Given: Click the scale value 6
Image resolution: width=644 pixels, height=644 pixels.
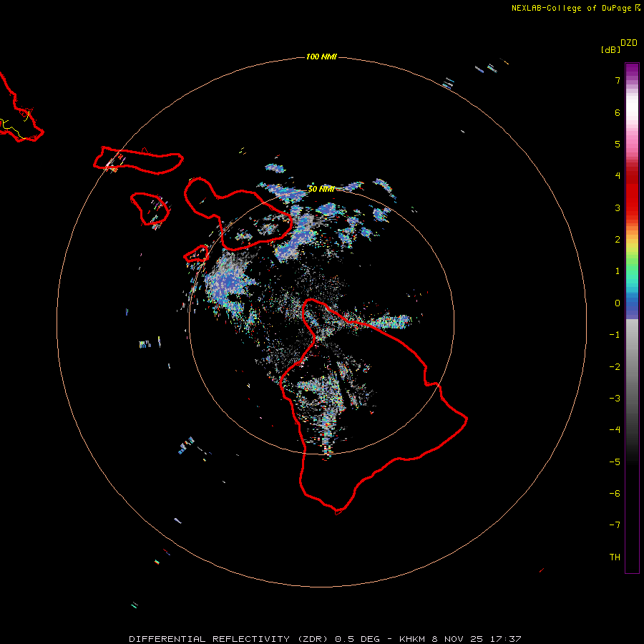Looking at the screenshot, I should click(x=618, y=112).
